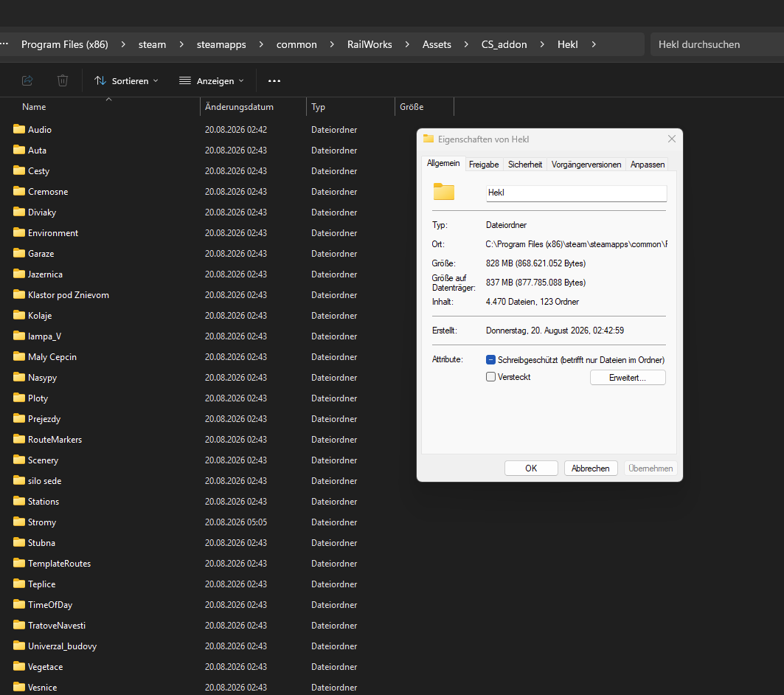Click the Stromy folder icon
Viewport: 784px width, 695px height.
19,522
